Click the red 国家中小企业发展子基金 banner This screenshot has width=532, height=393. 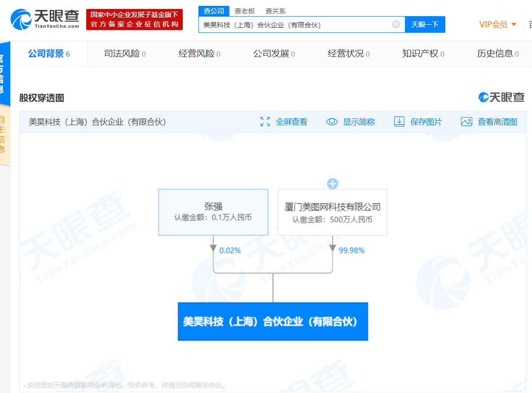[x=134, y=19]
